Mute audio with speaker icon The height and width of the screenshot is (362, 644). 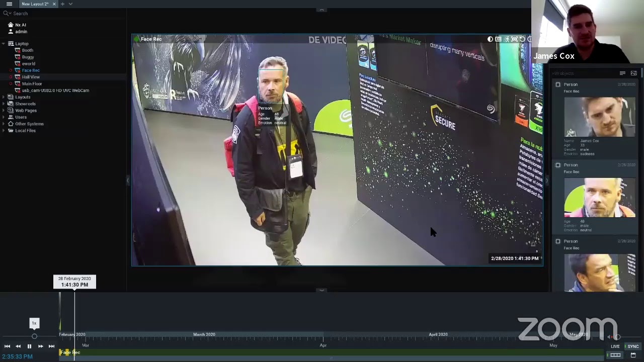tap(610, 337)
